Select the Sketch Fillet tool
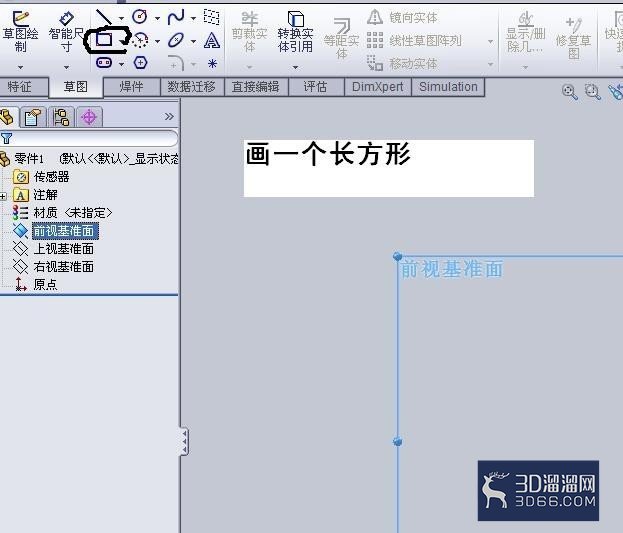The height and width of the screenshot is (533, 623). (176, 63)
